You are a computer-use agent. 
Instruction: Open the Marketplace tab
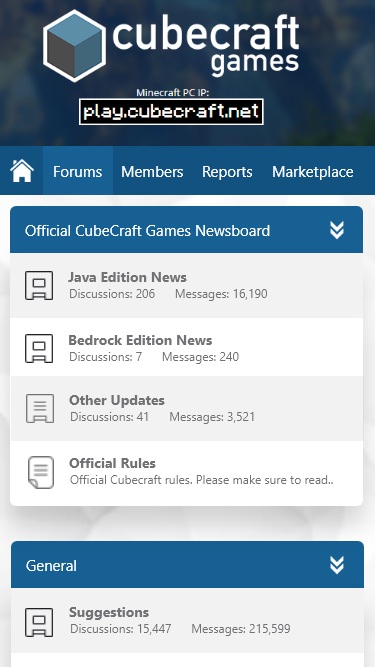313,171
